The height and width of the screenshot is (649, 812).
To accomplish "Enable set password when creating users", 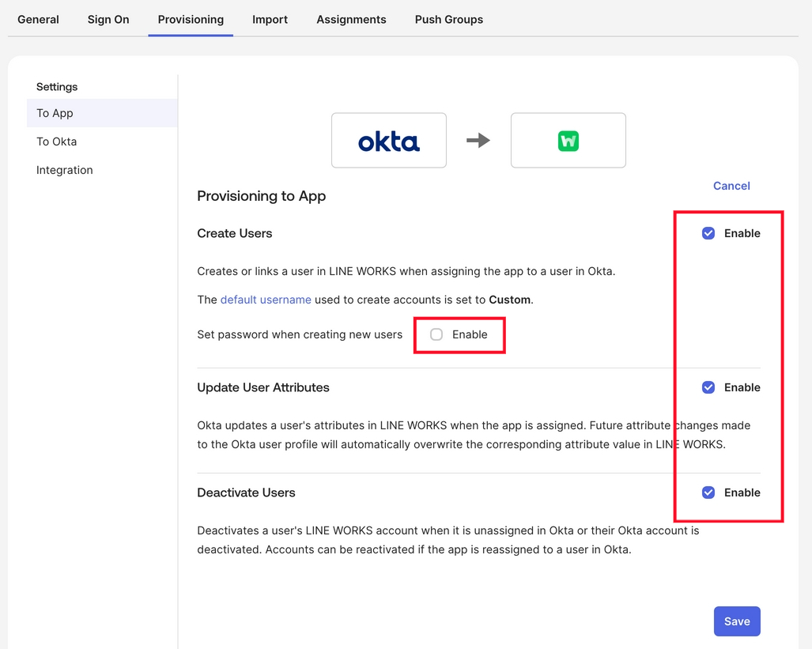I will [436, 334].
